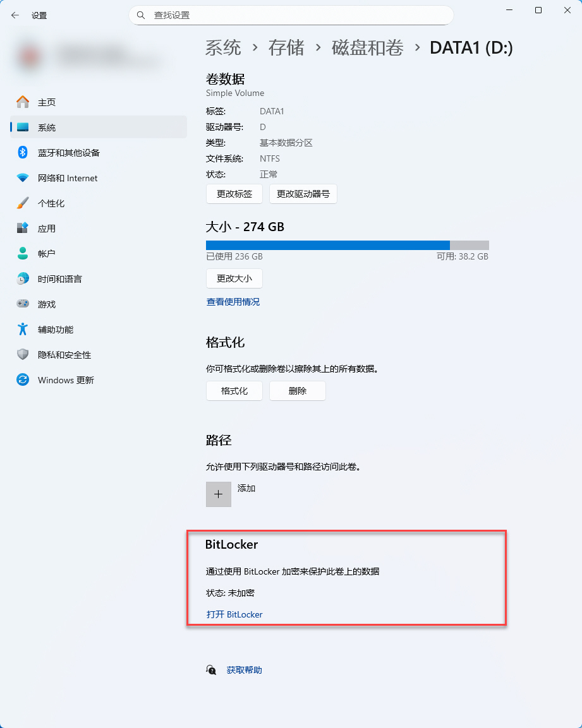
Task: Click the 更改驱动器号 button
Action: tap(303, 194)
